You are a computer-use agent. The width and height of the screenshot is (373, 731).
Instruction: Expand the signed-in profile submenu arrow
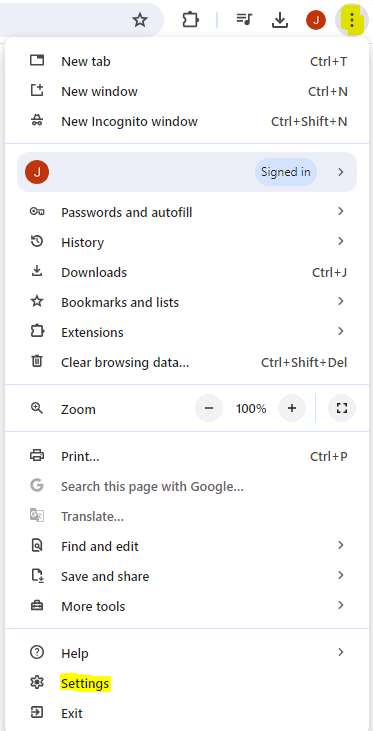pyautogui.click(x=341, y=172)
